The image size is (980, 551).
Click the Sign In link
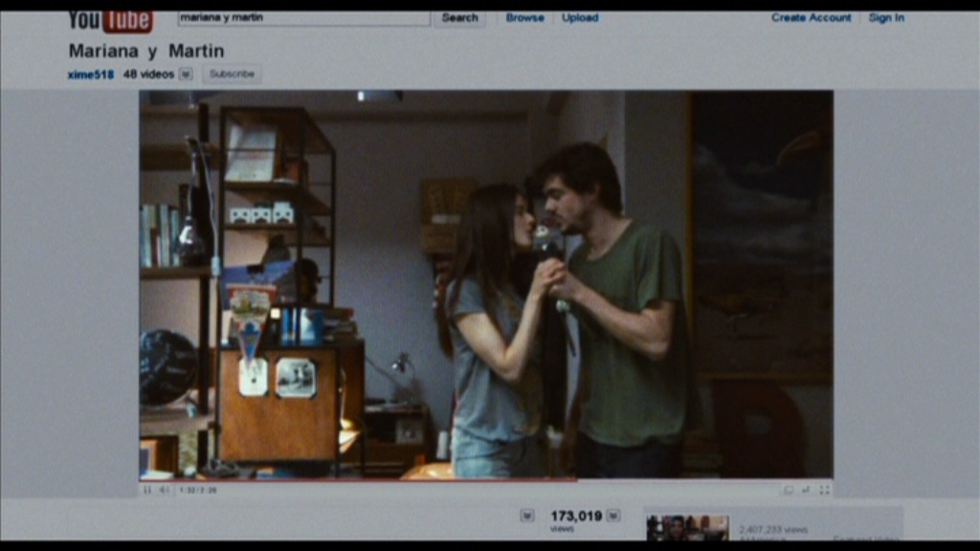coord(886,18)
